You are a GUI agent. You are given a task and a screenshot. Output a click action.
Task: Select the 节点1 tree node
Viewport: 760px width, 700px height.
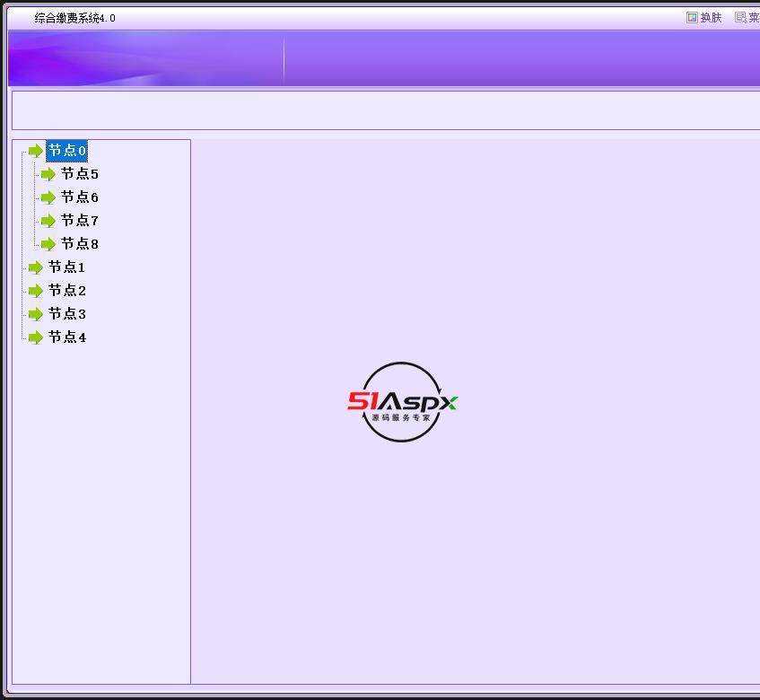pos(67,267)
